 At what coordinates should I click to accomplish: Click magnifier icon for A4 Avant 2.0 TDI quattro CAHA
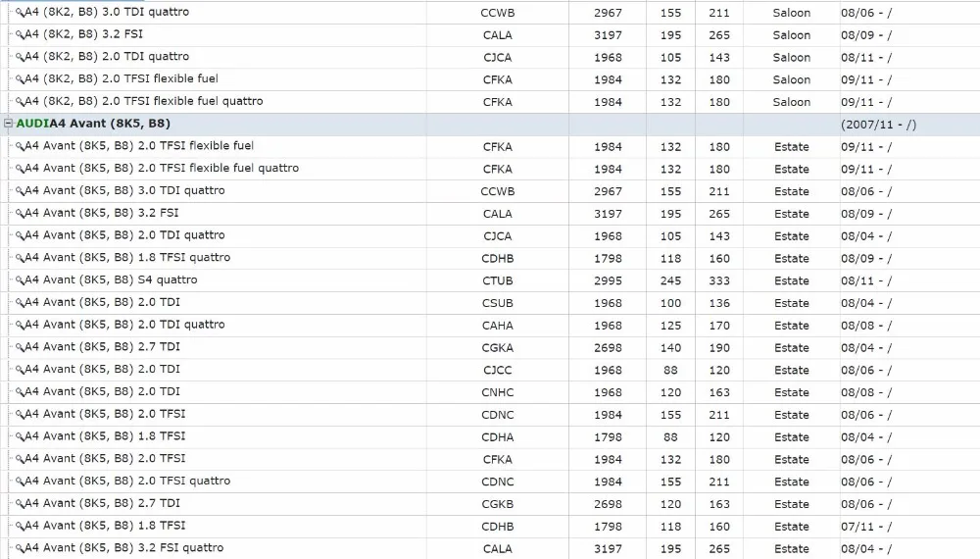[x=20, y=326]
